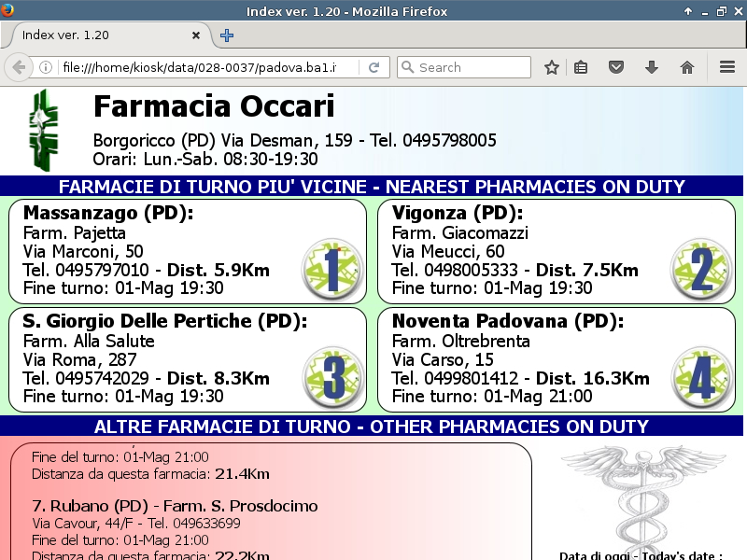747x560 pixels.
Task: Close the Index ver. 1.20 tab
Action: coord(196,35)
